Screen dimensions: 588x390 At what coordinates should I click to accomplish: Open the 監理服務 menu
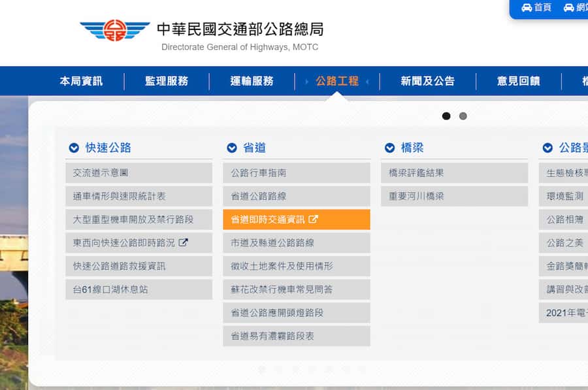click(x=167, y=81)
